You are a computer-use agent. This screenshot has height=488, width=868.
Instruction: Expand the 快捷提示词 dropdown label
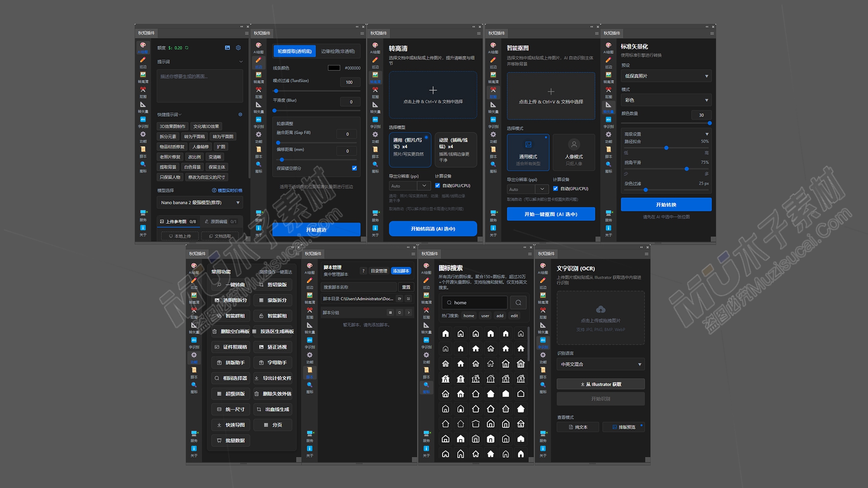click(x=169, y=114)
